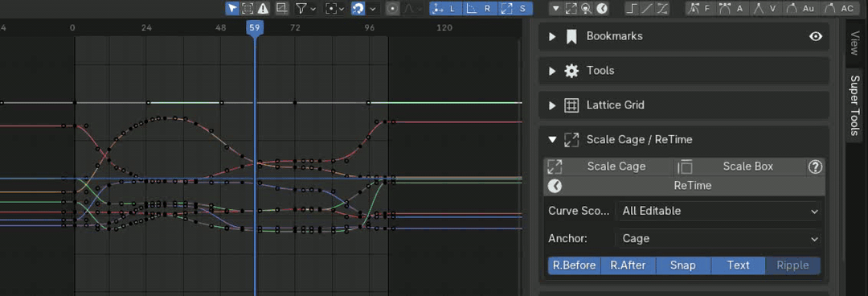Viewport: 868px width, 296px height.
Task: Toggle the Rotation (R) filter button
Action: click(x=481, y=8)
